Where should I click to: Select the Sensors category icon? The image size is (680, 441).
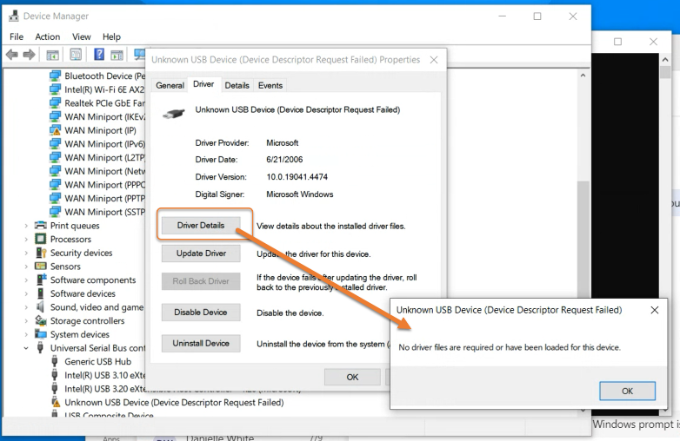42,266
